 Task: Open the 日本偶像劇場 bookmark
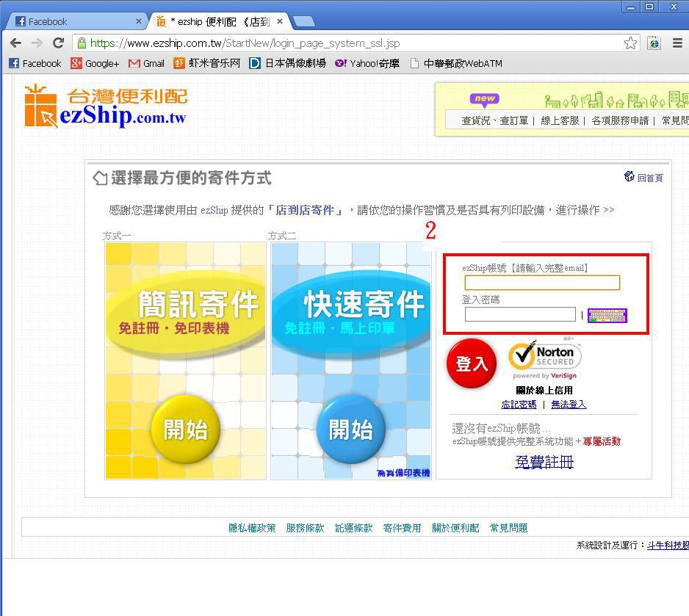click(287, 63)
